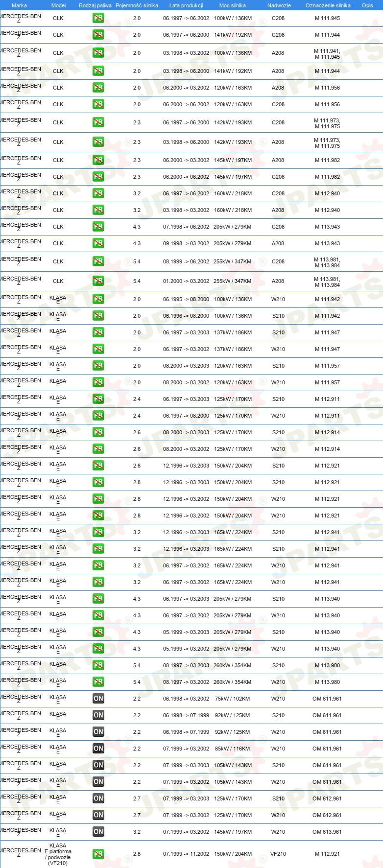Select the date range '06.1998 -> 03.2002'

tap(186, 699)
